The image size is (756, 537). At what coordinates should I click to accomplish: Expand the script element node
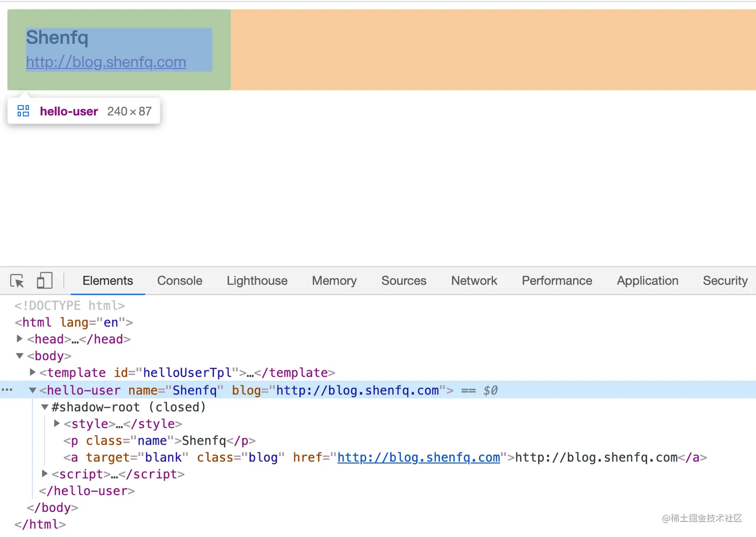[45, 473]
